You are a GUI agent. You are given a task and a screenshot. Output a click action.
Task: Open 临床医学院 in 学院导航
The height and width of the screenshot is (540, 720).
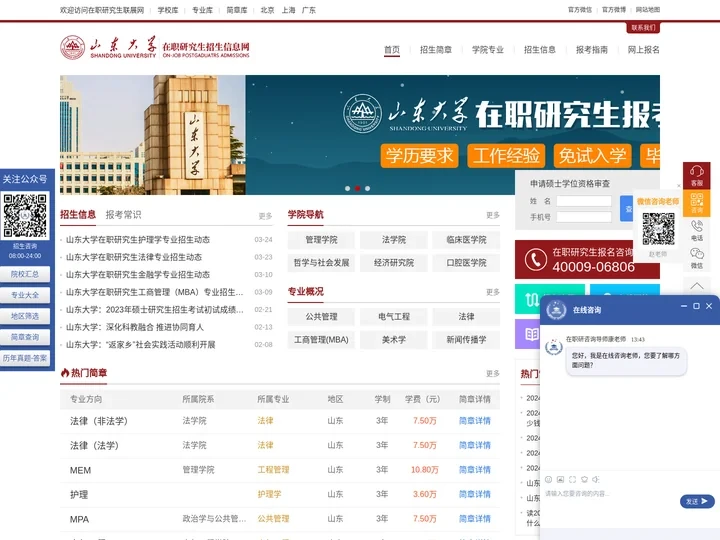466,240
